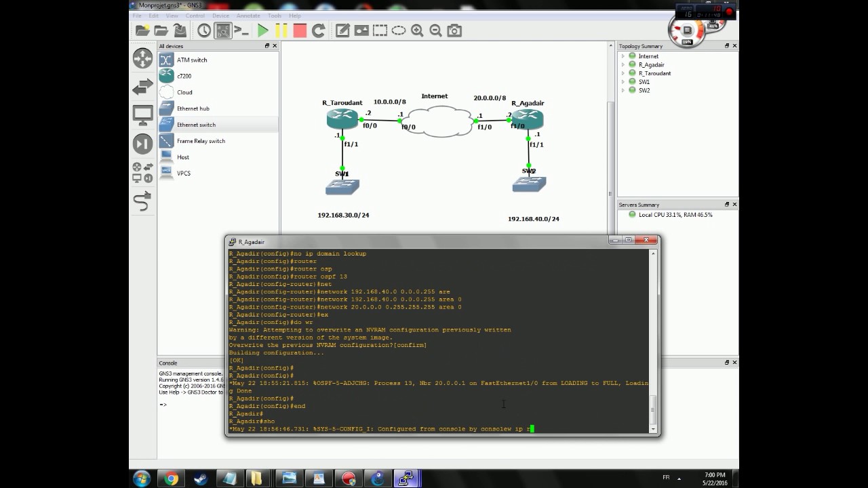Suspend all devices with the yellow pause button

pos(281,30)
